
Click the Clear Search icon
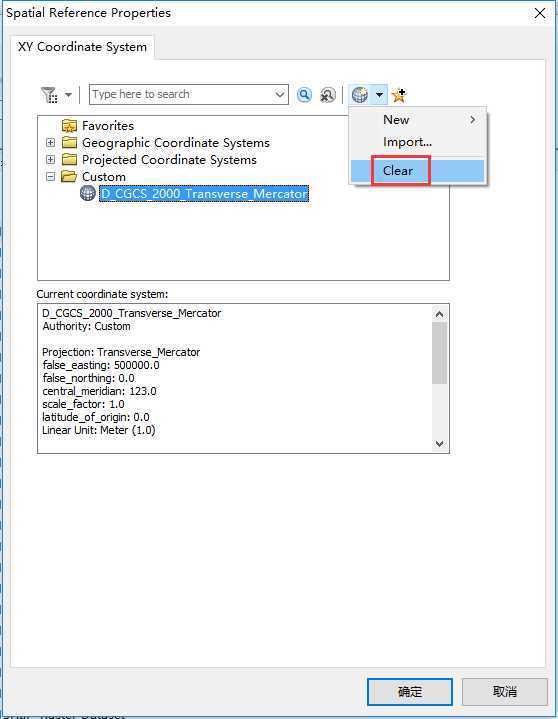coord(327,94)
